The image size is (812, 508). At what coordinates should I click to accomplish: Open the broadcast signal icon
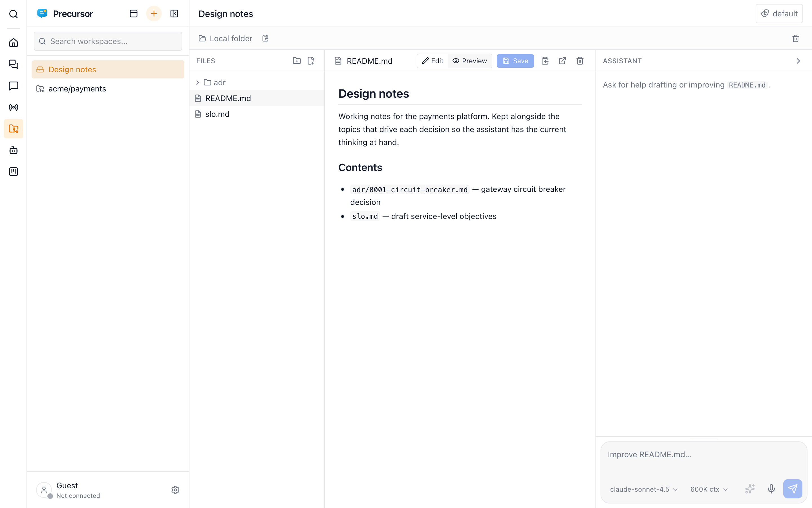pyautogui.click(x=14, y=107)
